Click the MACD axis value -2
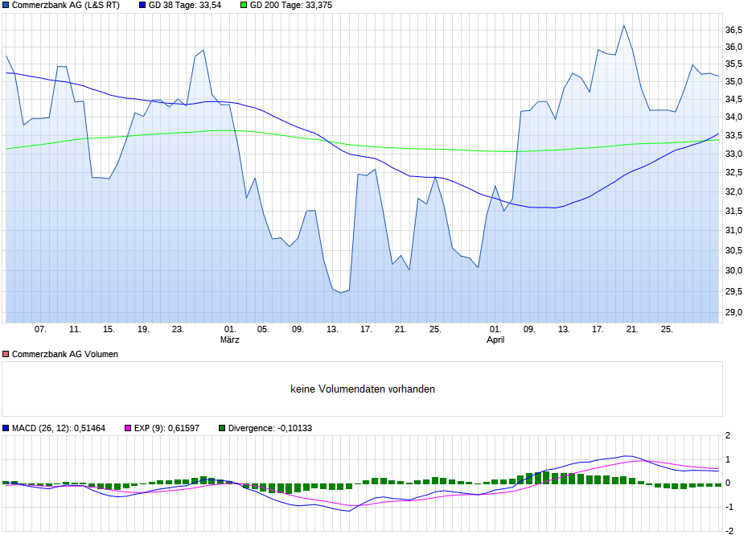756x539 pixels. click(729, 531)
